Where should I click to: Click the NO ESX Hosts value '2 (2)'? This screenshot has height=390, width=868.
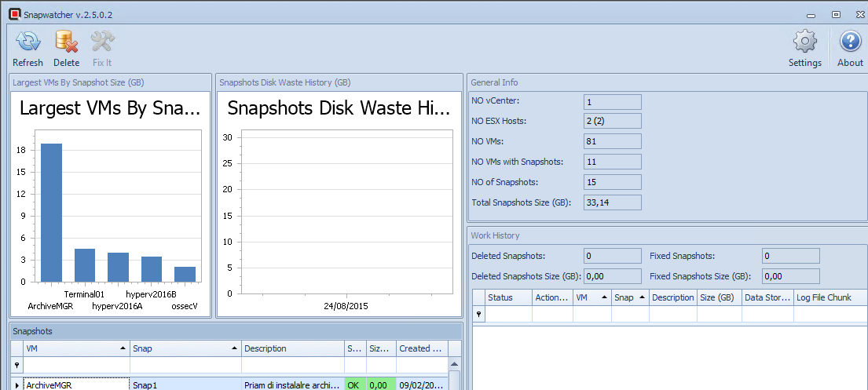click(613, 121)
